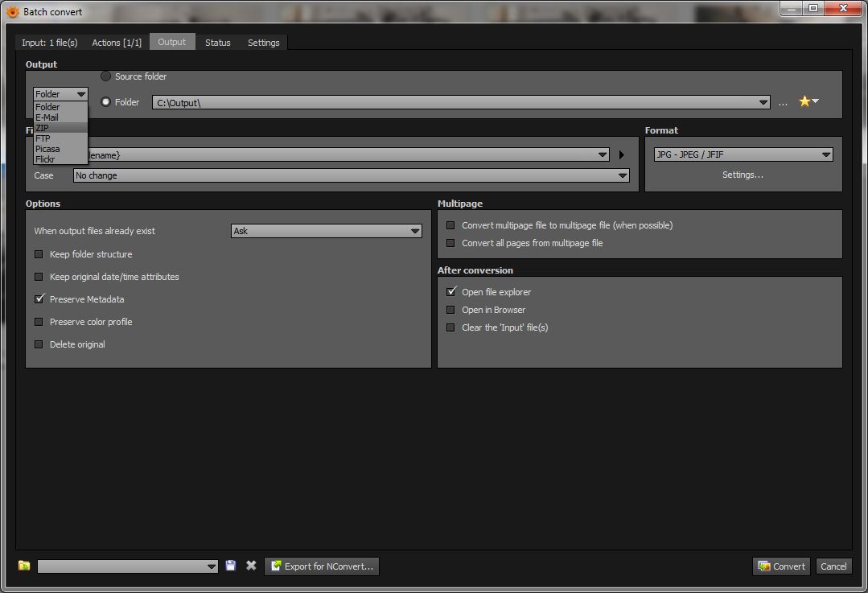
Task: Click the Convert button
Action: [781, 566]
